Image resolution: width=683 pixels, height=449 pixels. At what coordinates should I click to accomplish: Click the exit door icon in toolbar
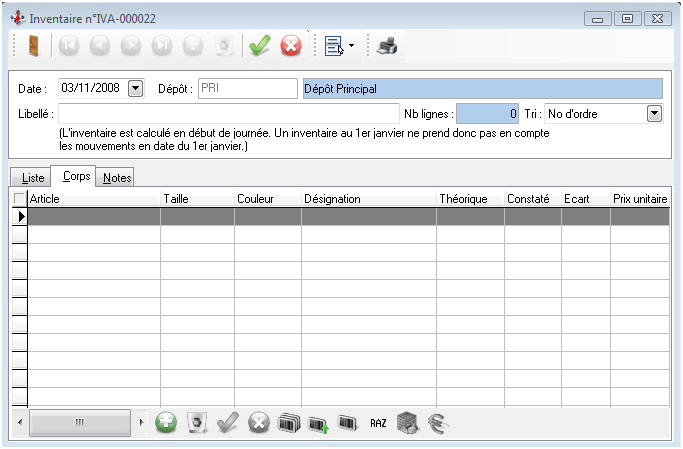[x=34, y=45]
